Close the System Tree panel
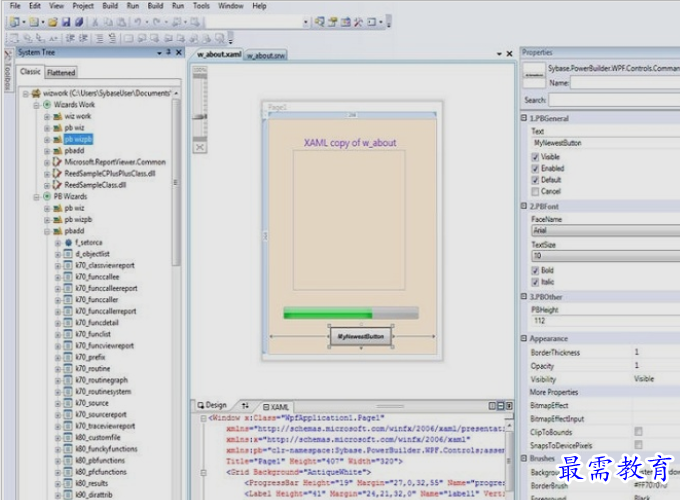 [179, 52]
